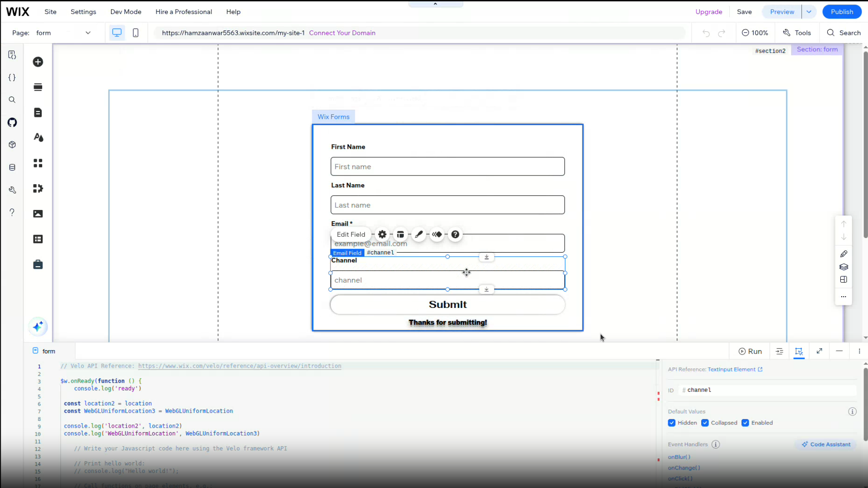Click the Add Elements plus icon
Viewport: 868px width, 488px height.
38,62
